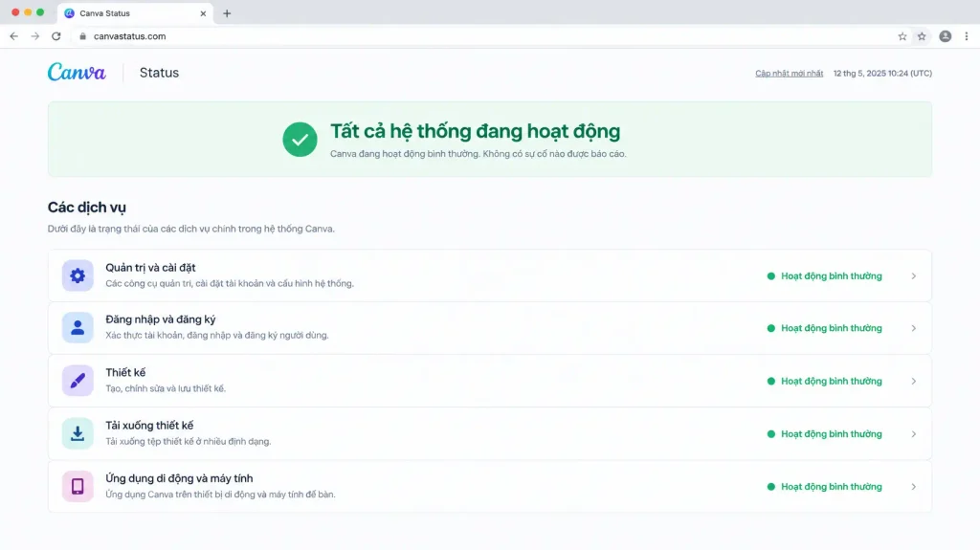Open the Đăng nhập và đăng ký service title

(160, 319)
